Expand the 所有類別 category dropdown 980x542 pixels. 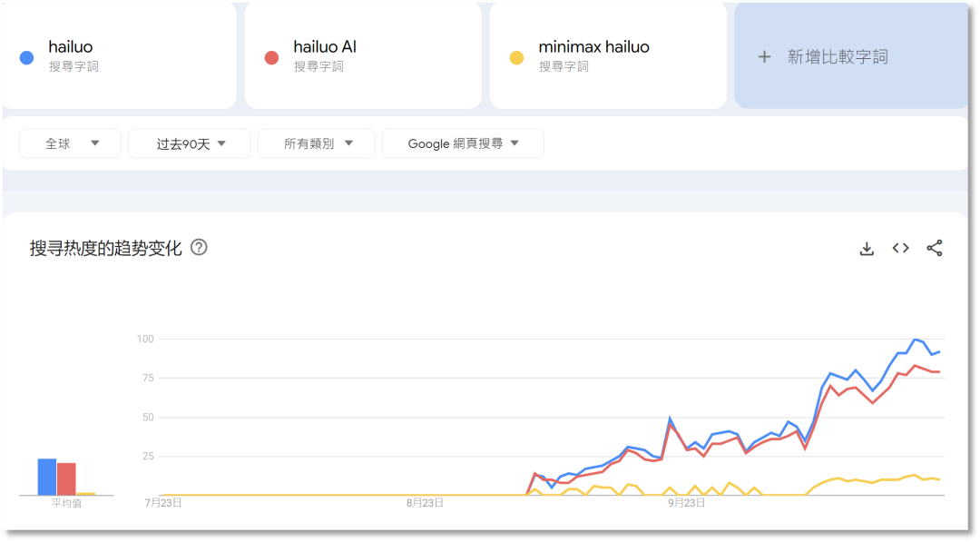click(317, 143)
